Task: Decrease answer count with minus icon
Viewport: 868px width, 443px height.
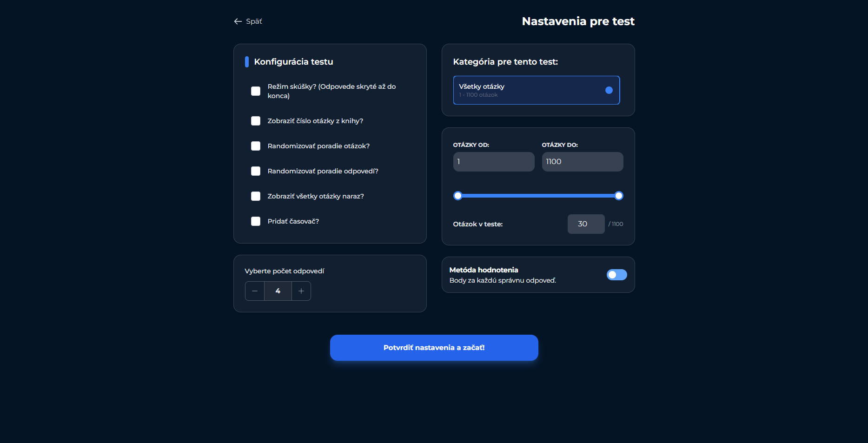Action: [255, 291]
